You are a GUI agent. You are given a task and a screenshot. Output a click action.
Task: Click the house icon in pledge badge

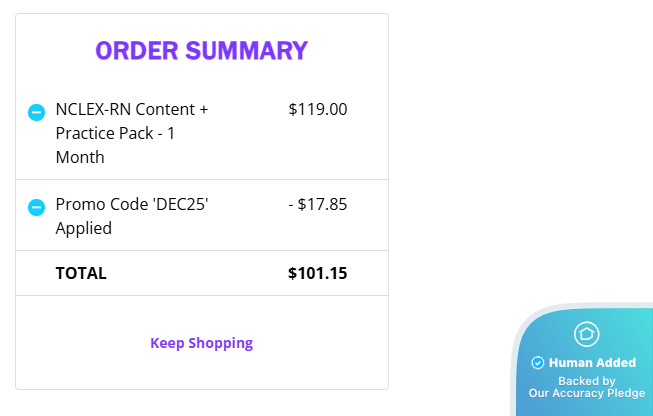586,334
